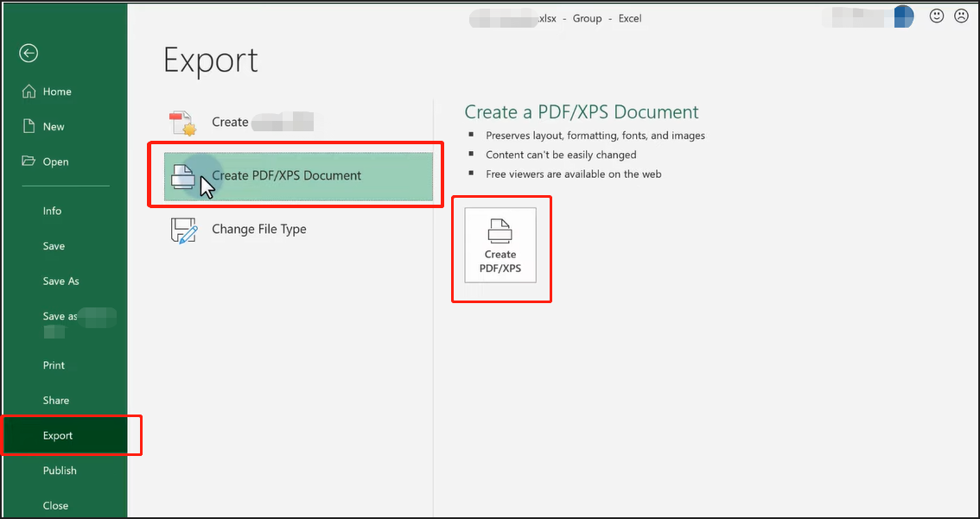Click Close at the bottom of sidebar

55,505
